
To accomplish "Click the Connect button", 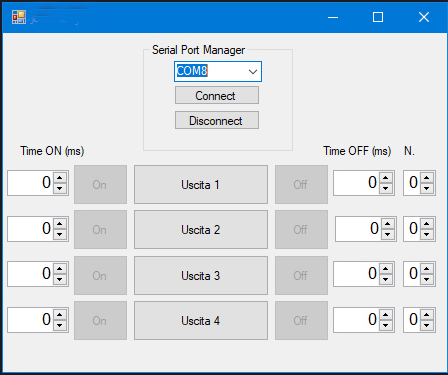I will tap(217, 95).
